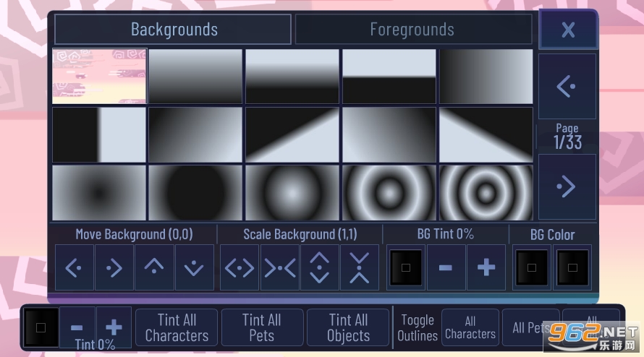Click Tint All Objects button

coord(348,327)
